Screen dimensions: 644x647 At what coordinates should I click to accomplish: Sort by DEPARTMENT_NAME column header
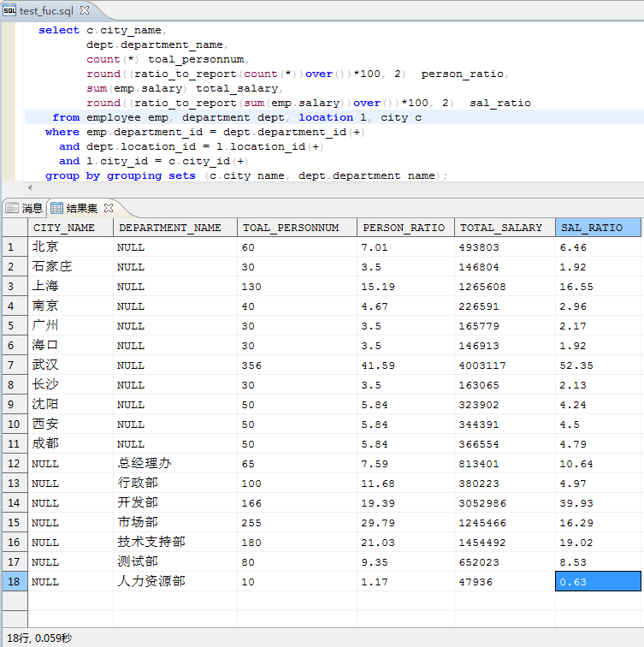coord(169,228)
